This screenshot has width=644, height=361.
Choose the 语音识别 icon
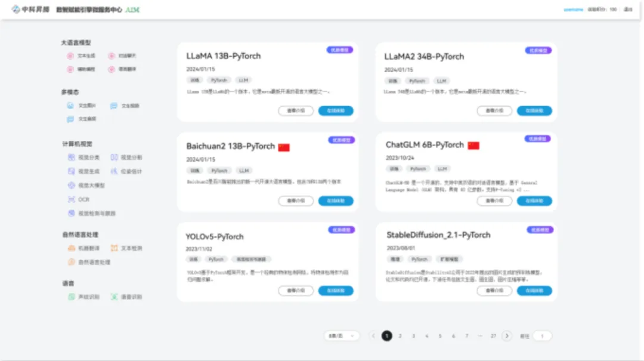tap(114, 297)
